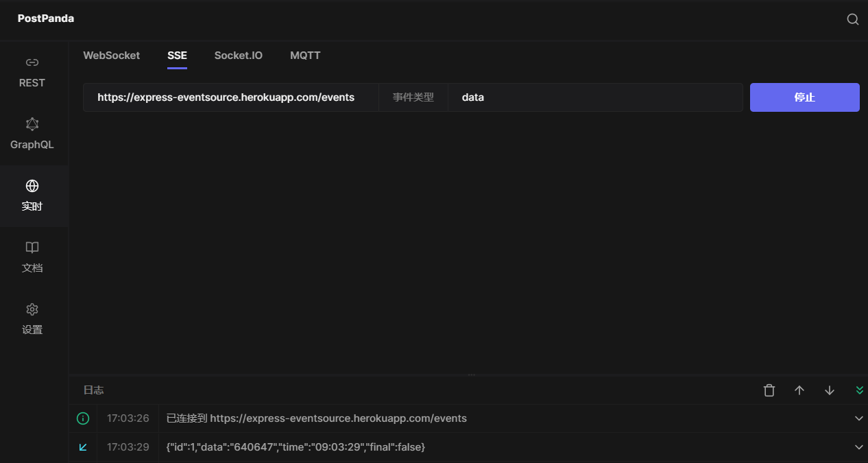Focus the event type field containing data
This screenshot has width=868, height=463.
tap(595, 97)
